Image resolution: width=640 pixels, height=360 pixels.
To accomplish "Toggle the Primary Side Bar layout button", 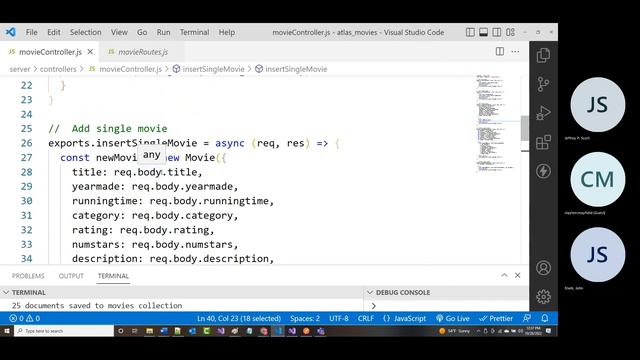I will [470, 32].
